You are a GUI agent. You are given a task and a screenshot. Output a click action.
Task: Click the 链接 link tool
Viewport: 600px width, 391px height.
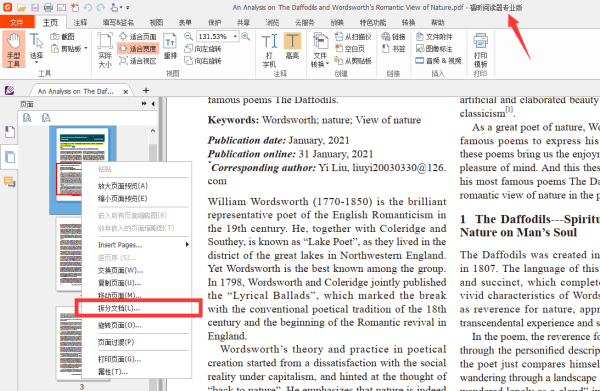(393, 37)
